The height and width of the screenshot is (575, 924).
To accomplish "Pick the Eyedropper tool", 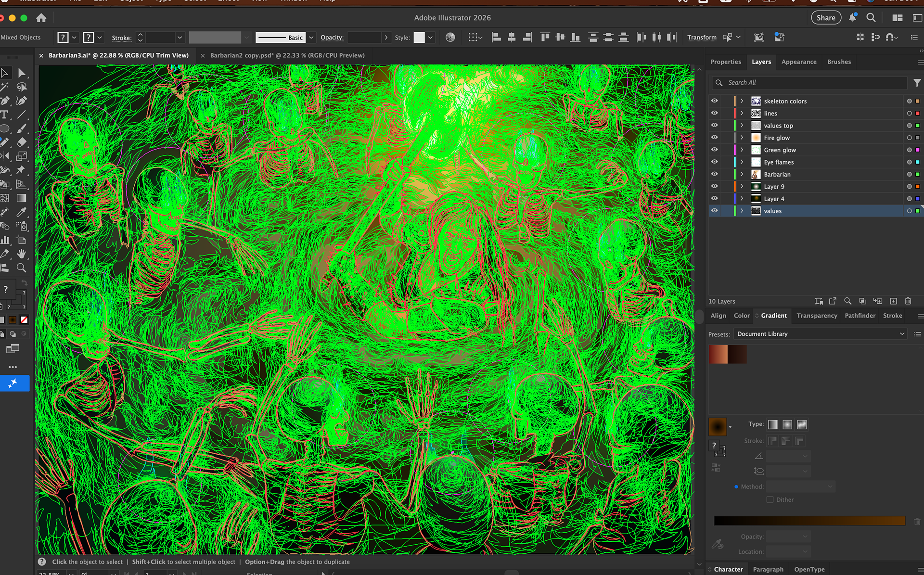I will 22,212.
